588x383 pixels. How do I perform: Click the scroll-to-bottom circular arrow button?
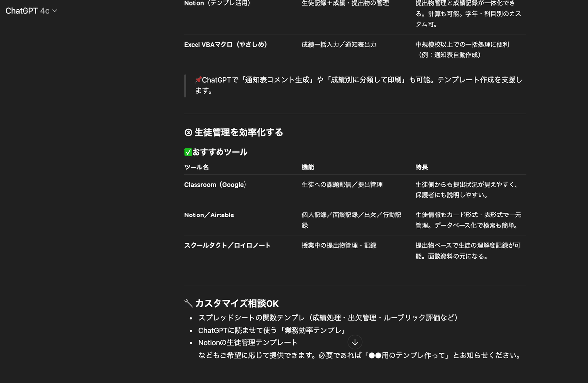click(x=355, y=342)
